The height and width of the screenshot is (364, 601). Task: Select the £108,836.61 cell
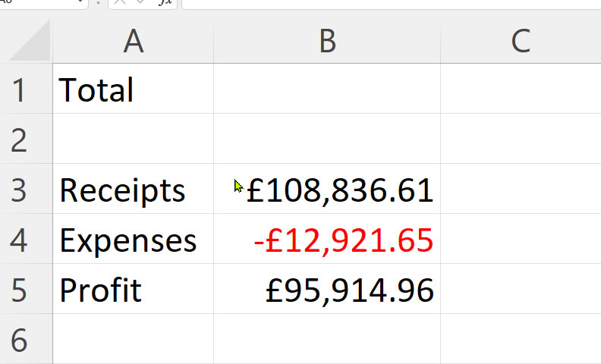click(x=327, y=189)
